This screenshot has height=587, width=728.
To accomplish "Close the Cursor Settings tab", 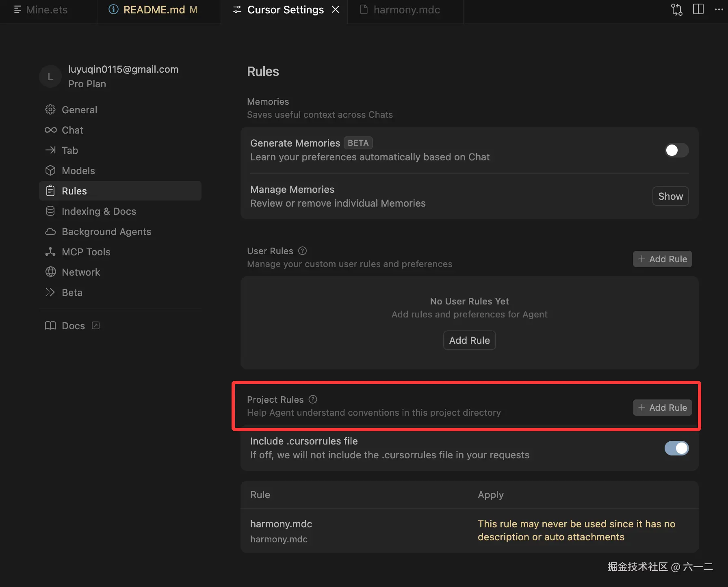I will (x=336, y=10).
